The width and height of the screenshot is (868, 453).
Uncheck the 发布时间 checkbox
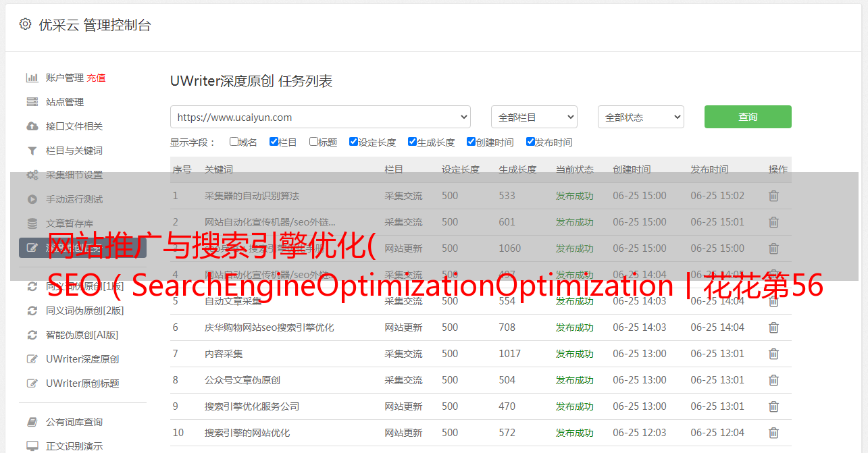(530, 142)
